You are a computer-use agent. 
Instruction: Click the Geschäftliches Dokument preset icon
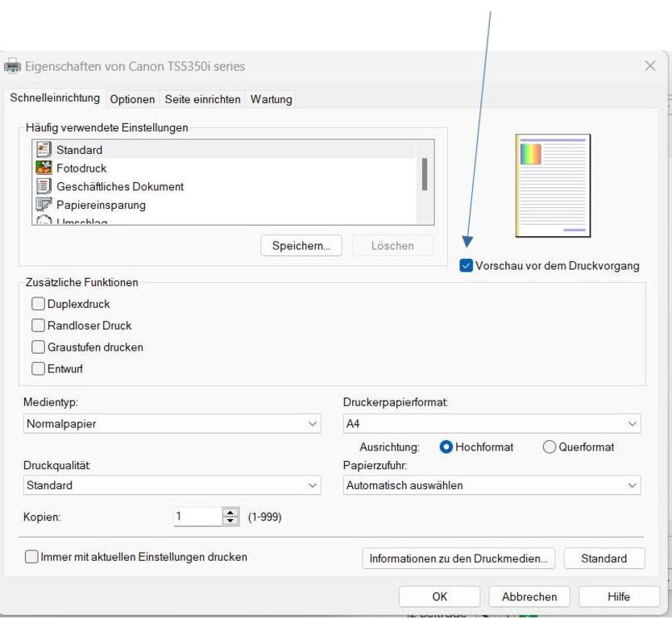[44, 186]
